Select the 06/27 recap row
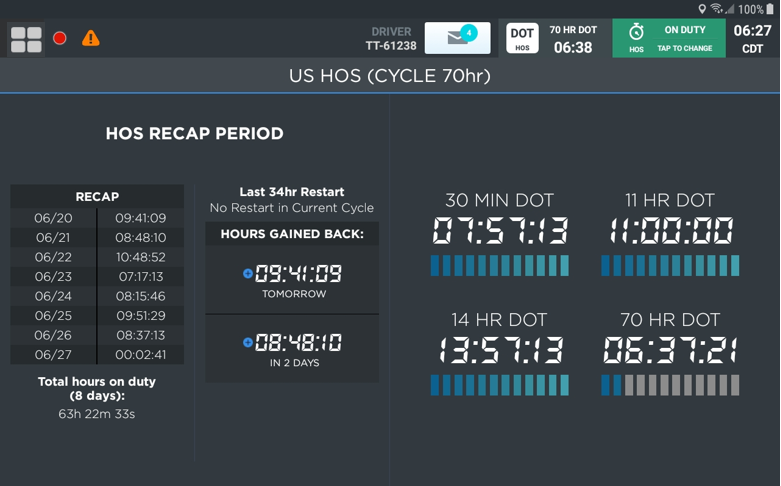Screen dimensions: 781x486 point(97,355)
